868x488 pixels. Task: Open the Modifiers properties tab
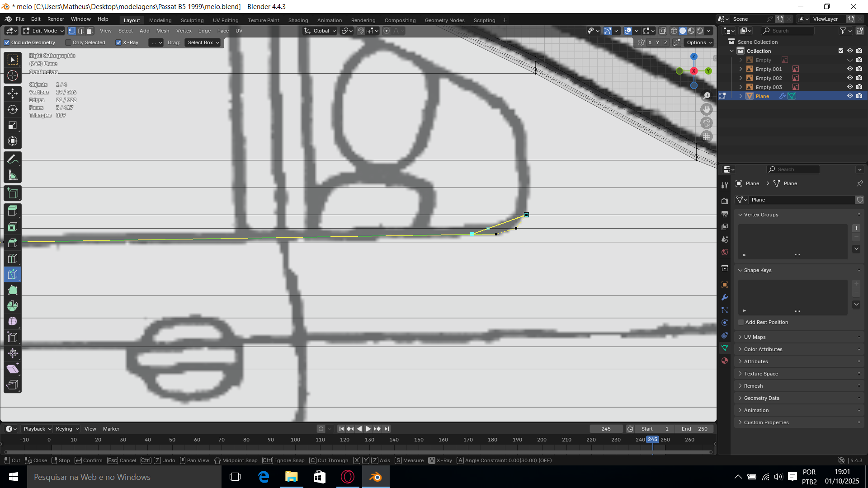click(x=725, y=297)
